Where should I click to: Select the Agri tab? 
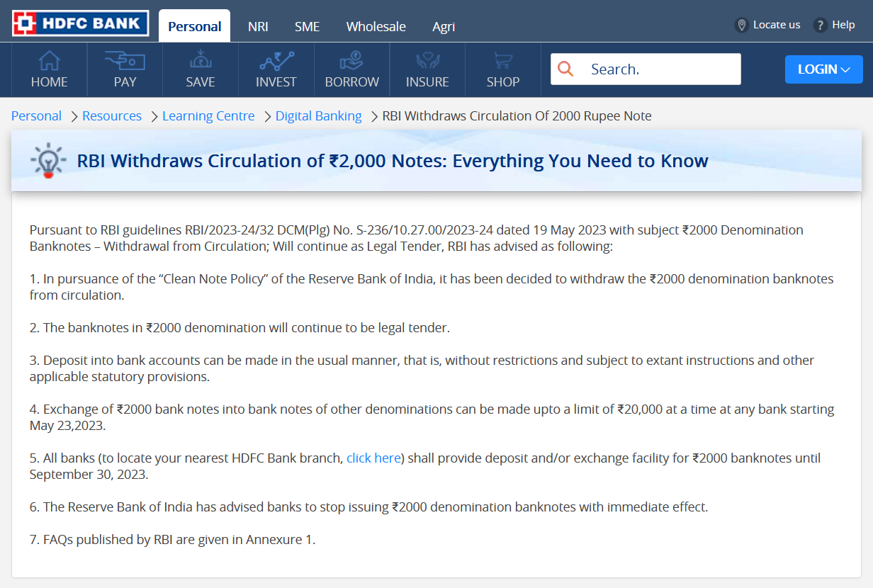coord(444,27)
